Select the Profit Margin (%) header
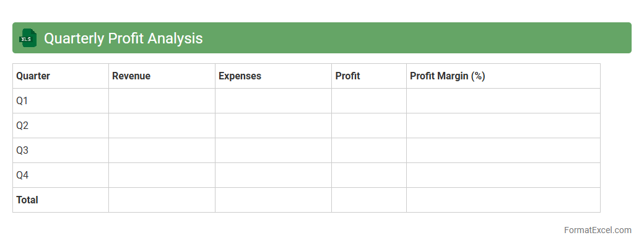The height and width of the screenshot is (248, 644). click(x=447, y=76)
